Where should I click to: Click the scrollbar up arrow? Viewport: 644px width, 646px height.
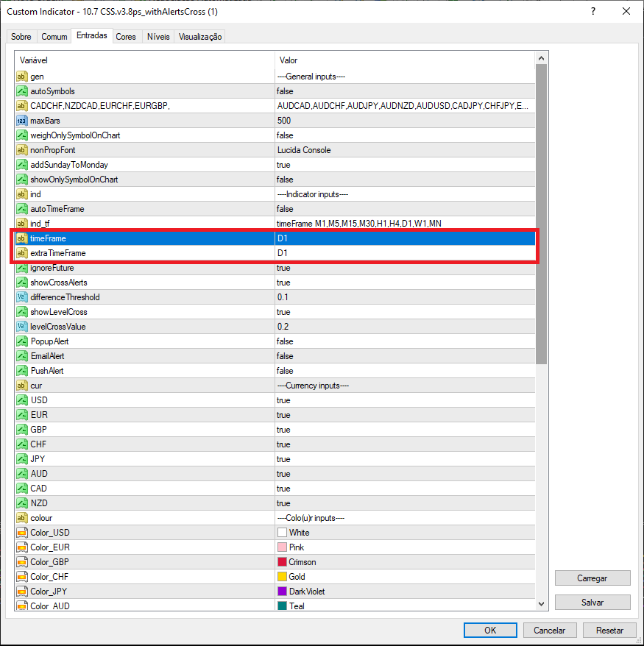click(x=542, y=59)
